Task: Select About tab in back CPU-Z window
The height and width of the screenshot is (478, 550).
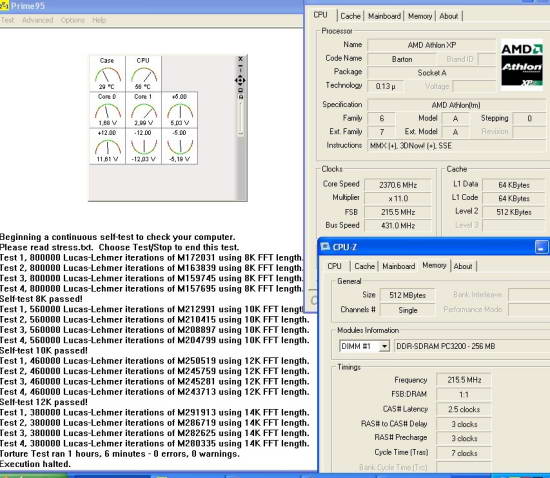Action: point(449,16)
